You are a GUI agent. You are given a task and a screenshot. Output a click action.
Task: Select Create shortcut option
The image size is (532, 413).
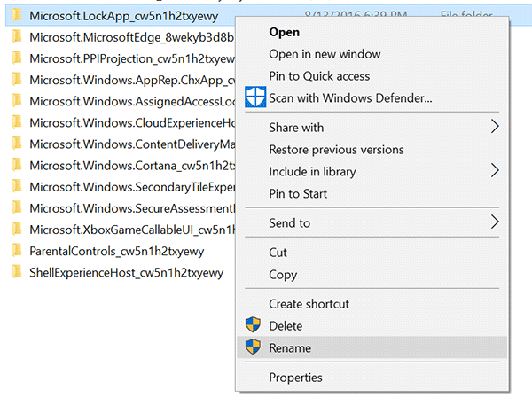309,304
